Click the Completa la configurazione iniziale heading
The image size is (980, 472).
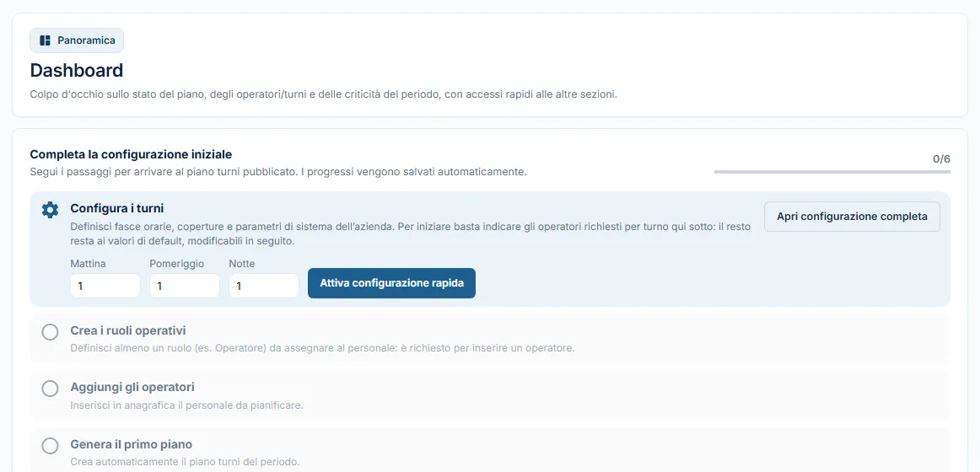pos(132,154)
